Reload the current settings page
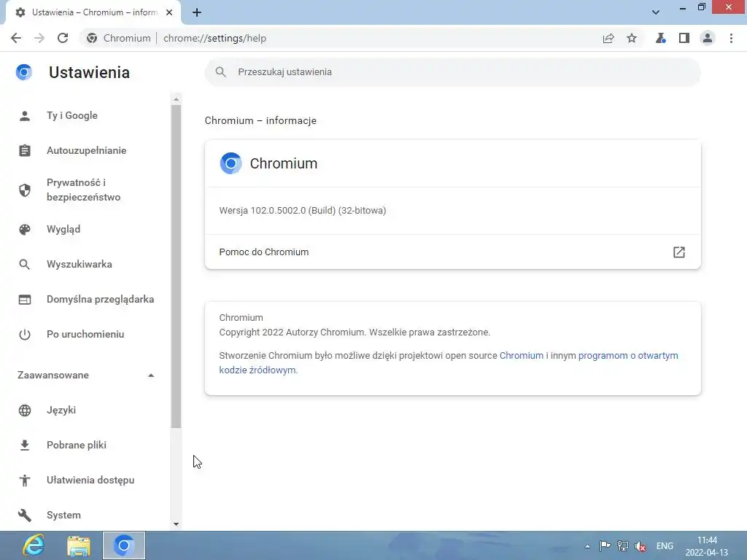The width and height of the screenshot is (747, 560). point(63,38)
